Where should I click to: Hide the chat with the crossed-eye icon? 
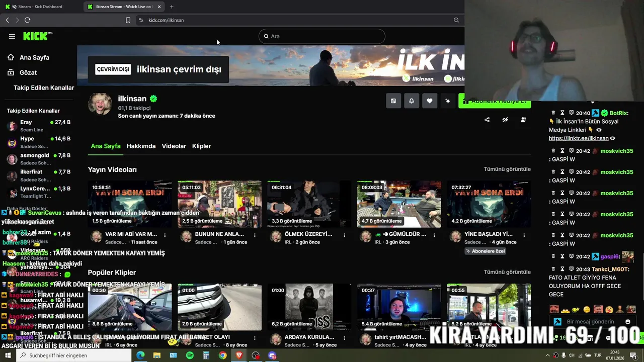coord(505,120)
